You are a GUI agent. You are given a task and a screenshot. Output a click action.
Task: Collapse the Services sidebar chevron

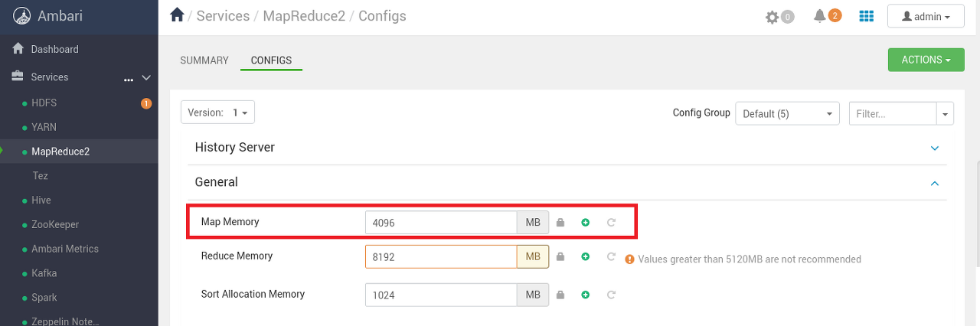click(x=146, y=77)
